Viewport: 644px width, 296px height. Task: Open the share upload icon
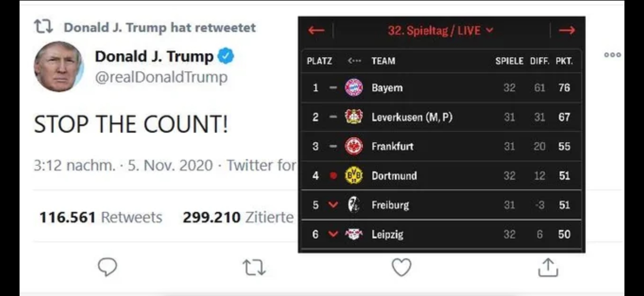click(x=548, y=267)
